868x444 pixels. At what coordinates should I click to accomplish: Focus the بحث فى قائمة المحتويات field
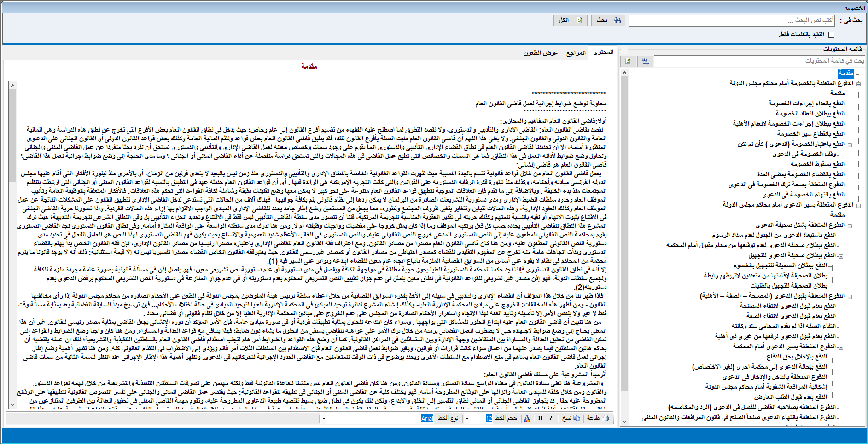pyautogui.click(x=759, y=61)
